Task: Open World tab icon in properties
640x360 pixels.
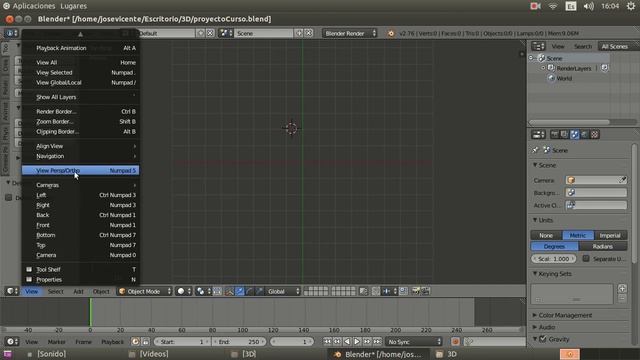Action: point(585,135)
